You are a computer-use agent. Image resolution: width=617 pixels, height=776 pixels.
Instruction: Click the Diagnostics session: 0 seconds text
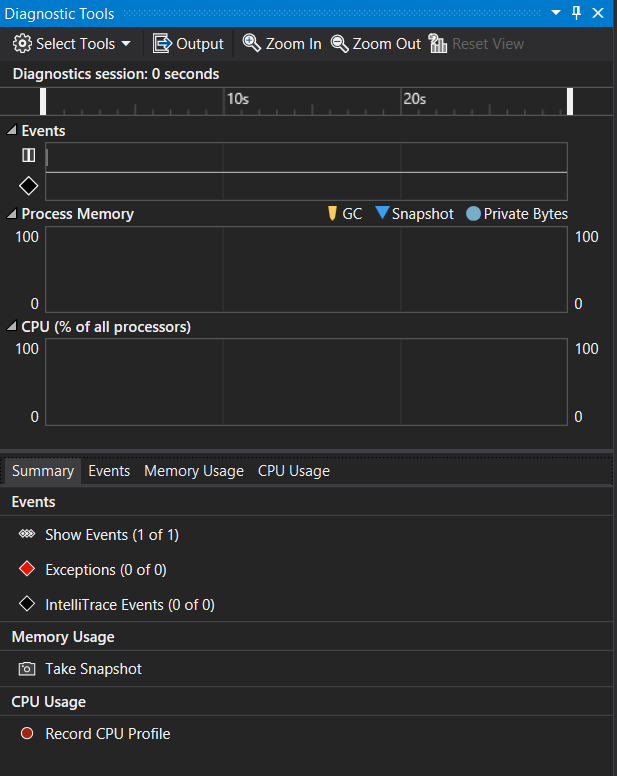pyautogui.click(x=116, y=74)
